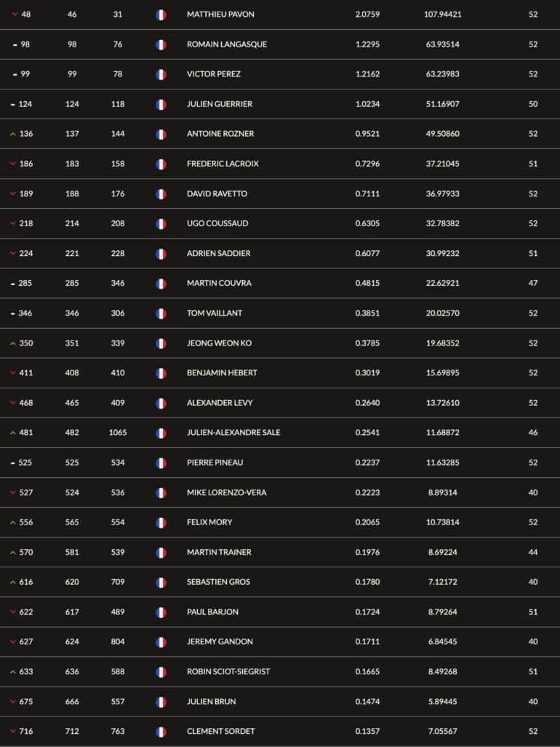Image resolution: width=560 pixels, height=747 pixels.
Task: Click the red down arrow at rank 675
Action: (13, 701)
